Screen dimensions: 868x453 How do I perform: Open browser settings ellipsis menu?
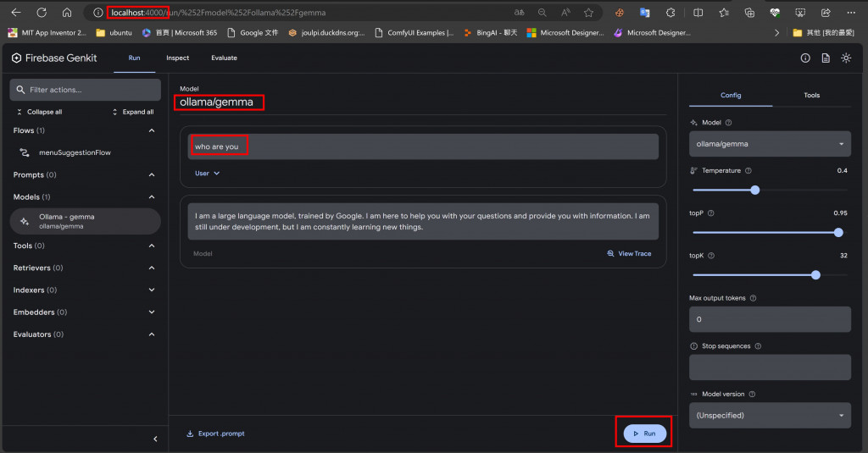pyautogui.click(x=851, y=12)
